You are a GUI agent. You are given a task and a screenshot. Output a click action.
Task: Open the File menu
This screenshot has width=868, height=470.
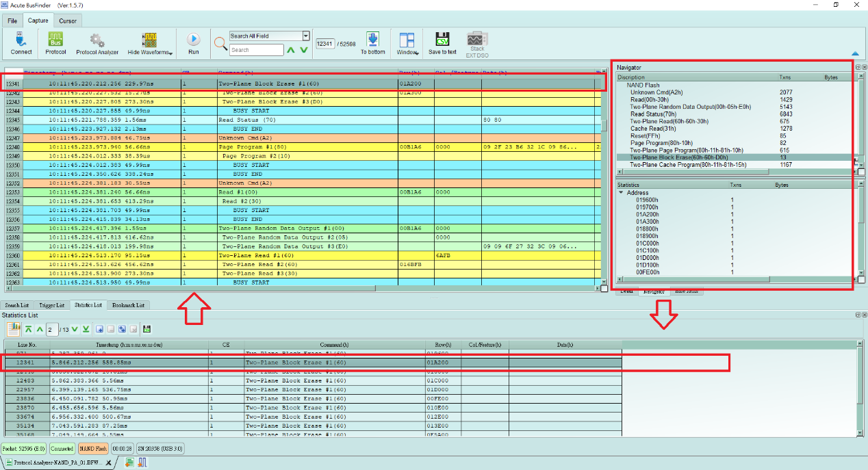12,21
